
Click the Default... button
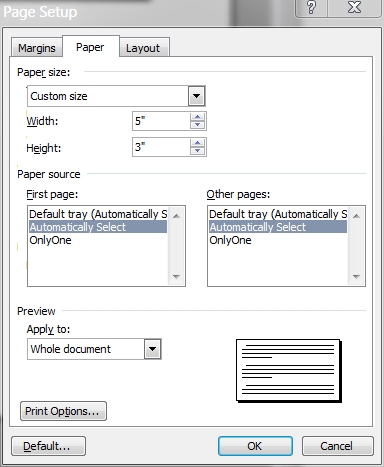[48, 446]
